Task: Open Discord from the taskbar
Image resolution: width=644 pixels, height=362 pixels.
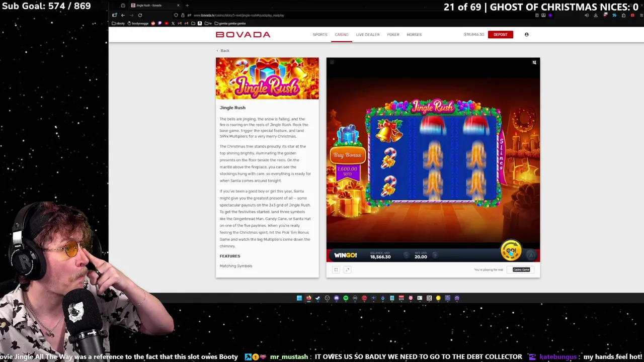Action: (x=337, y=298)
